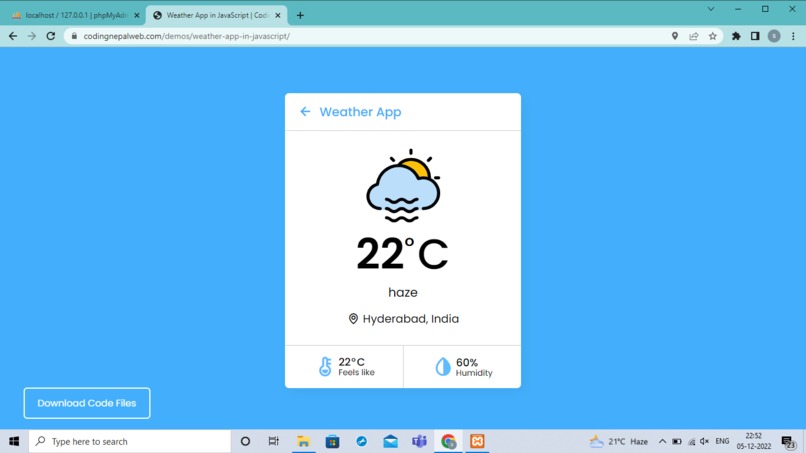This screenshot has width=806, height=453.
Task: Open Task View on the taskbar
Action: pos(273,441)
